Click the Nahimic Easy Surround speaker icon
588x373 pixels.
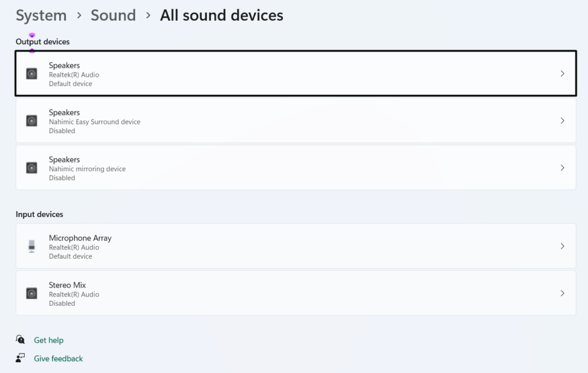coord(32,121)
